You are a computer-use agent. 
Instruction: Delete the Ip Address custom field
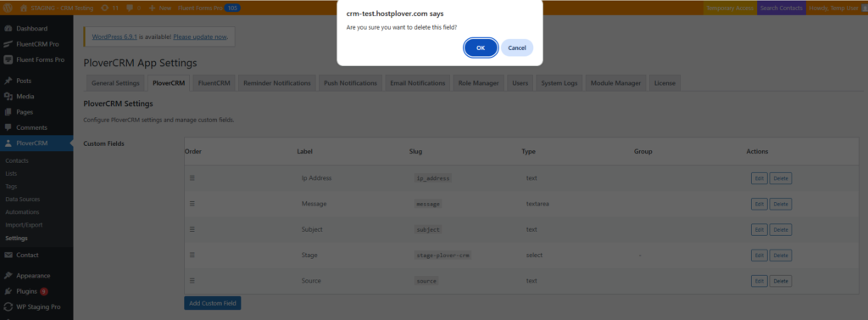coord(781,178)
